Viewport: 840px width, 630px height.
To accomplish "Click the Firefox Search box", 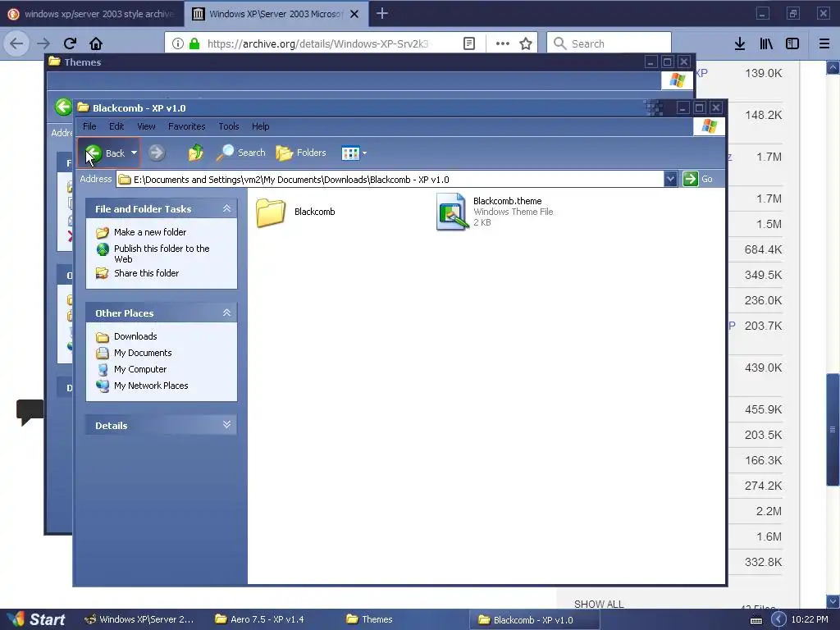I will coord(609,43).
